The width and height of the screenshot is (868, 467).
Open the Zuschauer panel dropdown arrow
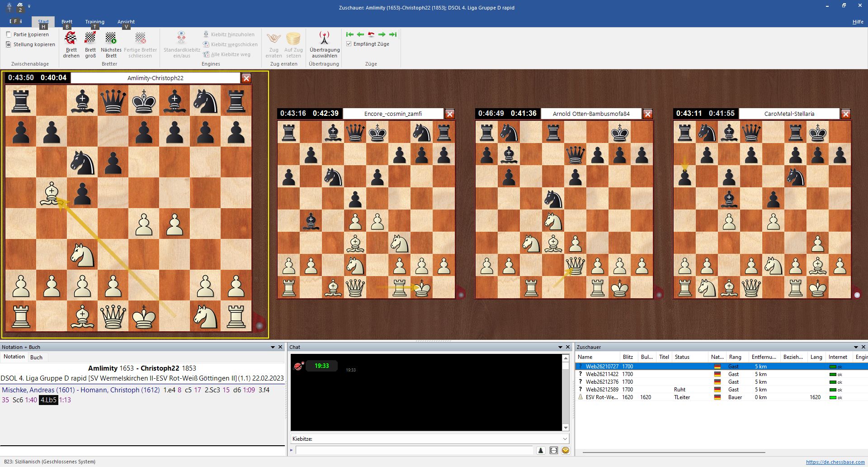855,347
